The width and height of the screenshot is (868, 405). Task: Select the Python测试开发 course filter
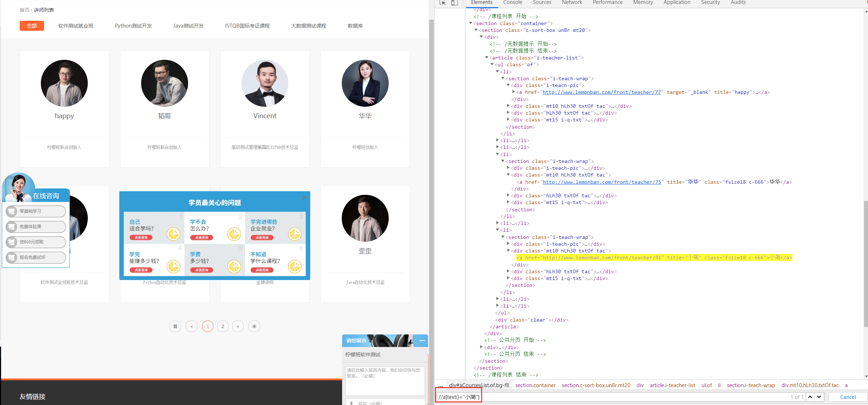133,26
